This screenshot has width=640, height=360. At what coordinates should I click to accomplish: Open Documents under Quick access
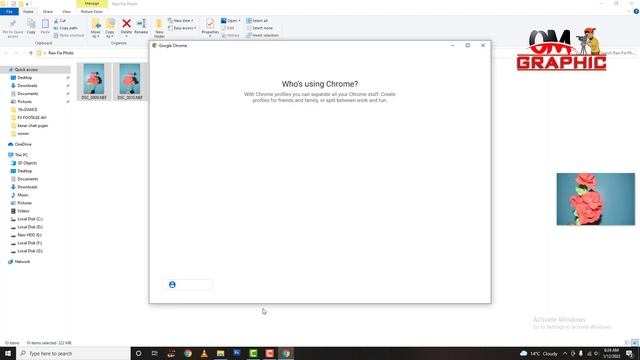(27, 93)
